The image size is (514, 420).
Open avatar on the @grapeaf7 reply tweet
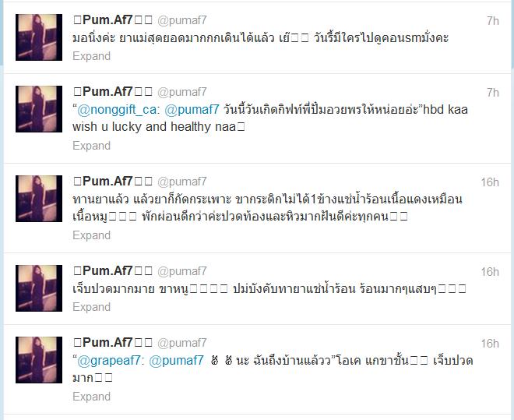[x=39, y=360]
